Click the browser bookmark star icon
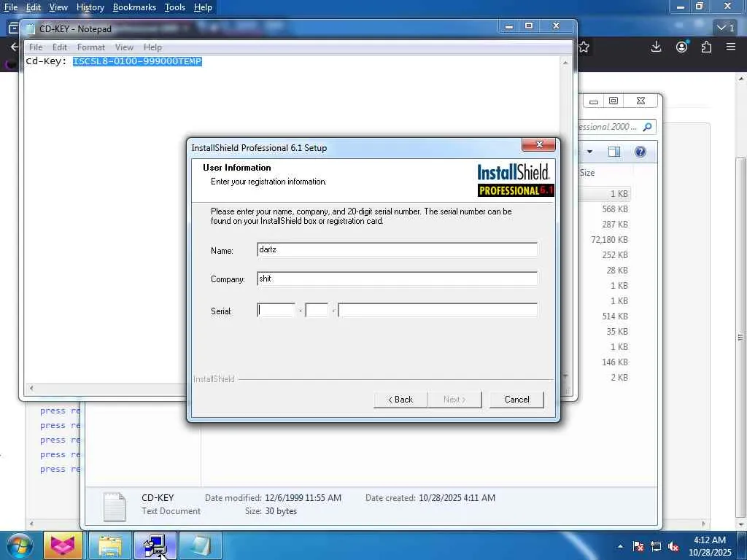This screenshot has height=560, width=747. coord(584,47)
